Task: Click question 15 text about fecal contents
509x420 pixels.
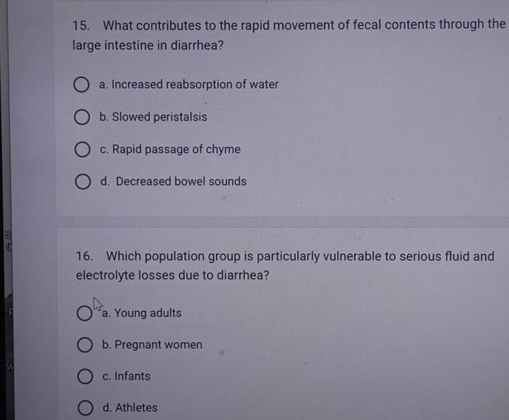Action: coord(289,26)
